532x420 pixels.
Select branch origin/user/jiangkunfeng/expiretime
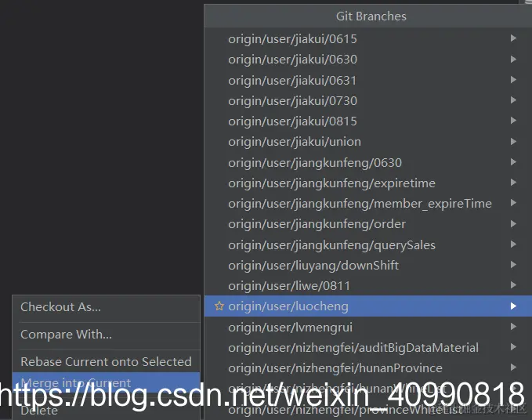coord(368,183)
